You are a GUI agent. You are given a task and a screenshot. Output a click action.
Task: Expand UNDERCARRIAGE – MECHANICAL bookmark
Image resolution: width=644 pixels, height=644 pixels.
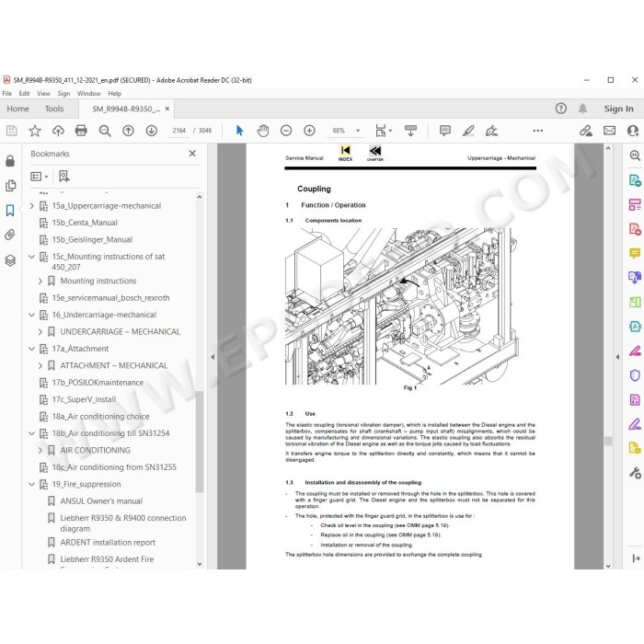(40, 331)
